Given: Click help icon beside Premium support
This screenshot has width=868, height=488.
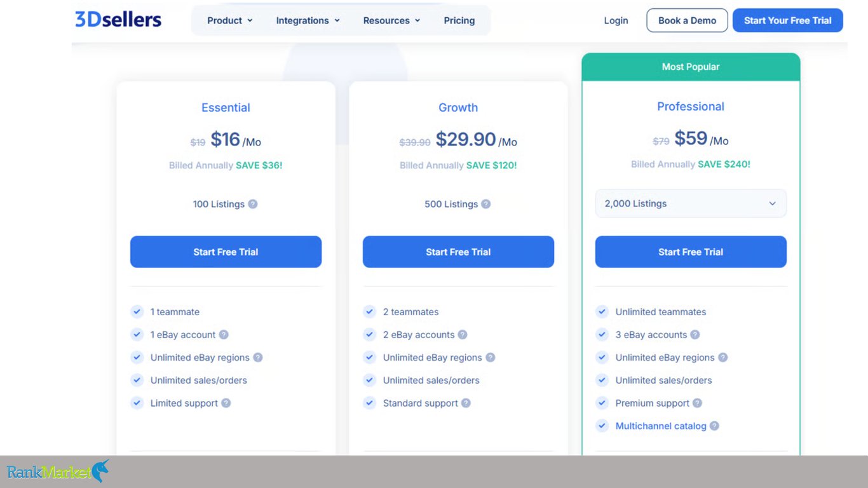Looking at the screenshot, I should pos(698,403).
